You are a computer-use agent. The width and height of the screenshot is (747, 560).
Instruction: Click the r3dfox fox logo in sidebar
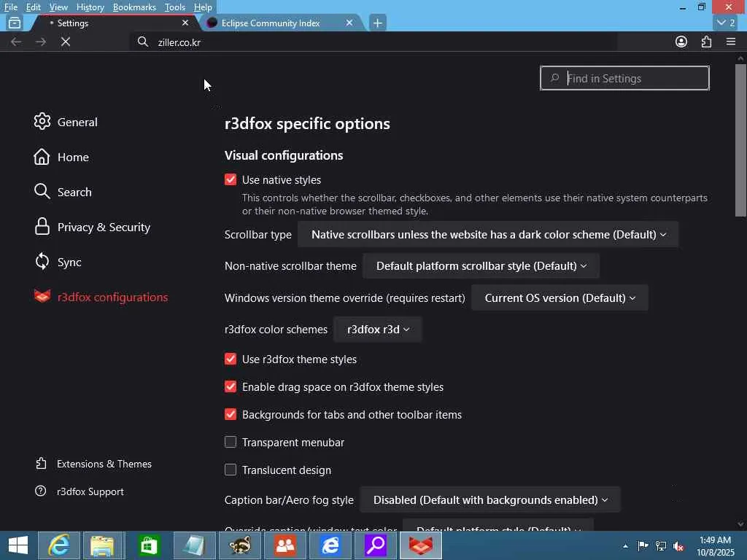point(42,296)
